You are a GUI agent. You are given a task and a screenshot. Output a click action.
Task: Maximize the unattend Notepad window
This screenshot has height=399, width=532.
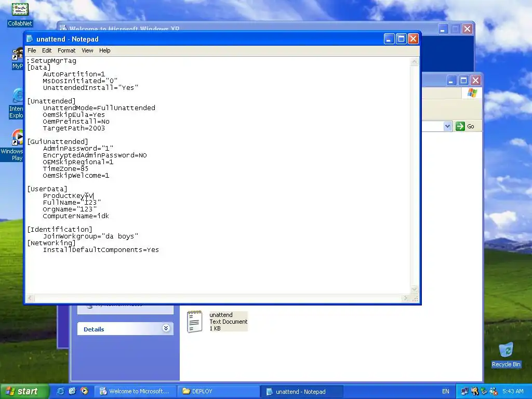coord(401,39)
